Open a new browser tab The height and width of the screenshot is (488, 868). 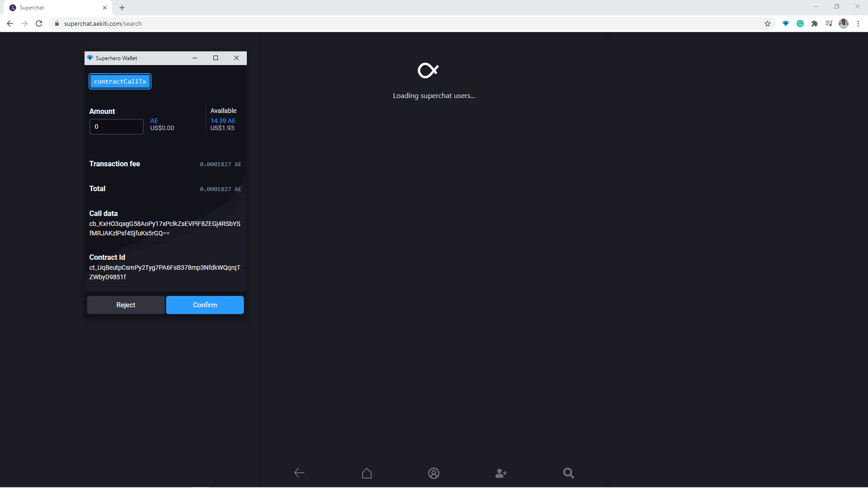point(122,8)
